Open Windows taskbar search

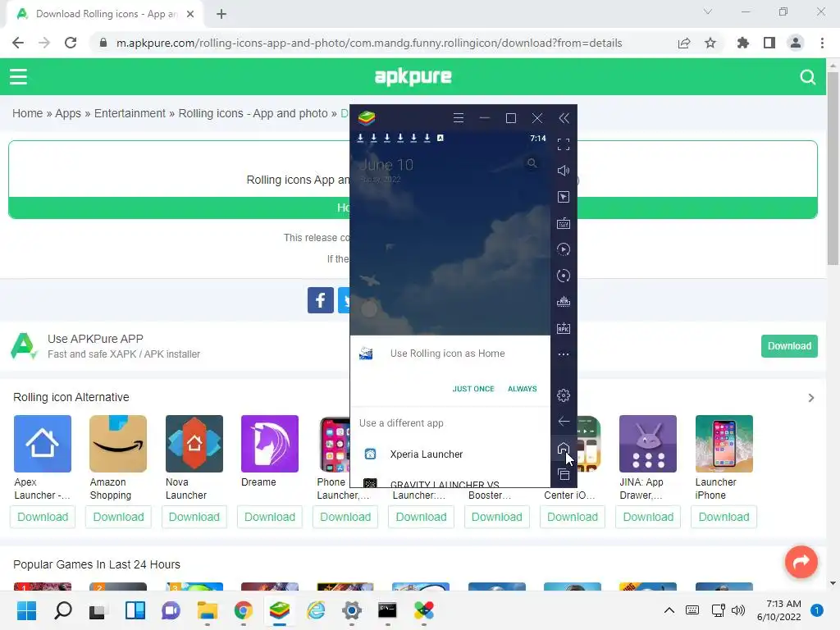[62, 610]
